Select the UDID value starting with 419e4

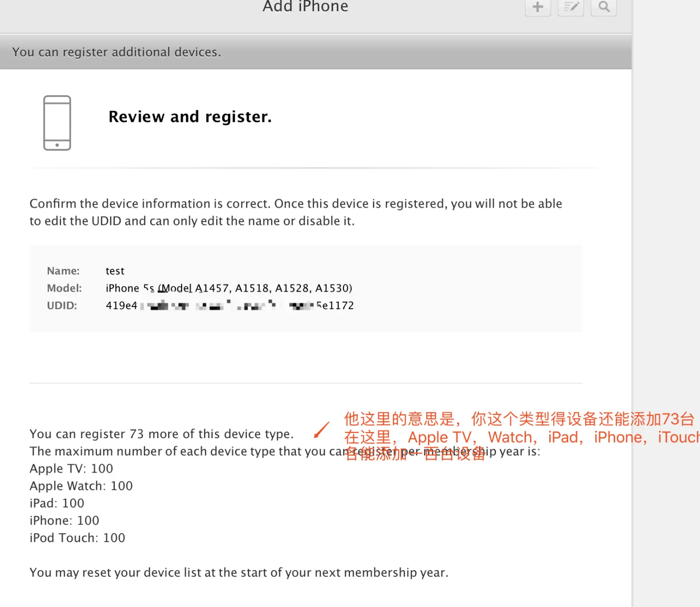point(230,306)
